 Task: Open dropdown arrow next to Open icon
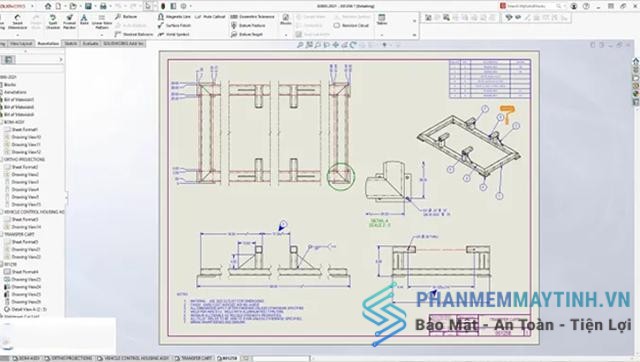[80, 6]
